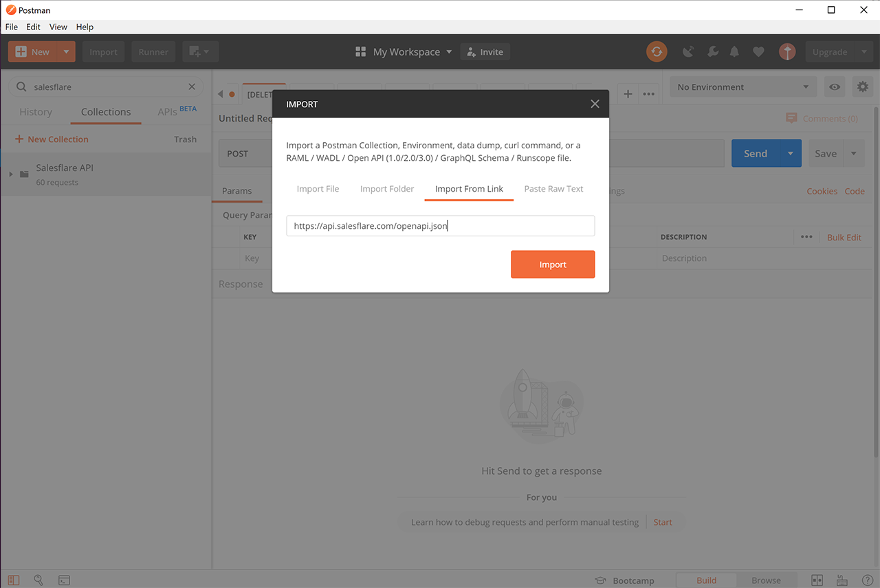Open keyboard shortcuts icon in status bar
The width and height of the screenshot is (880, 588).
pyautogui.click(x=841, y=580)
